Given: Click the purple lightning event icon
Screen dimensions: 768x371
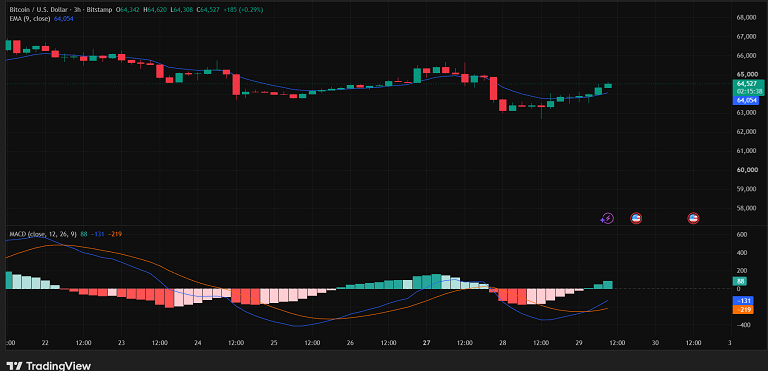Looking at the screenshot, I should click(607, 219).
